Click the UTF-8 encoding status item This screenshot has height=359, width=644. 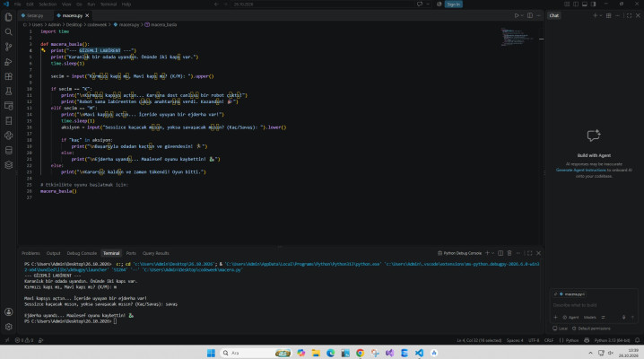pyautogui.click(x=534, y=340)
